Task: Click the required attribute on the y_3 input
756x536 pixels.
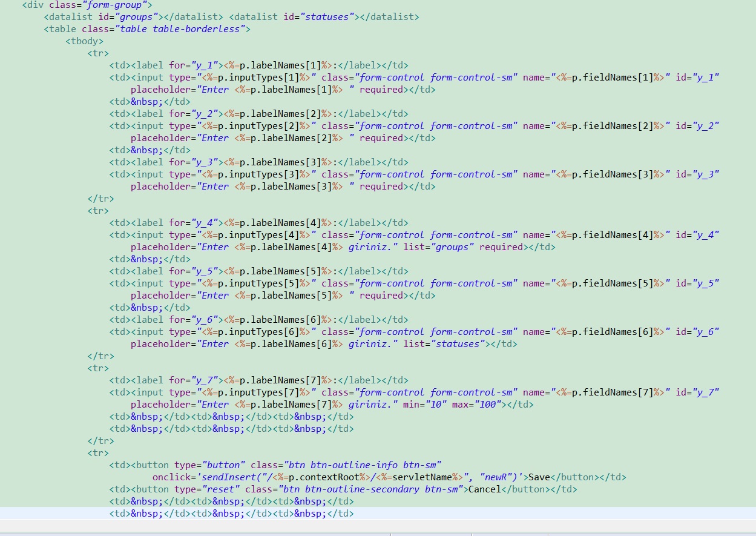Action: (x=383, y=186)
